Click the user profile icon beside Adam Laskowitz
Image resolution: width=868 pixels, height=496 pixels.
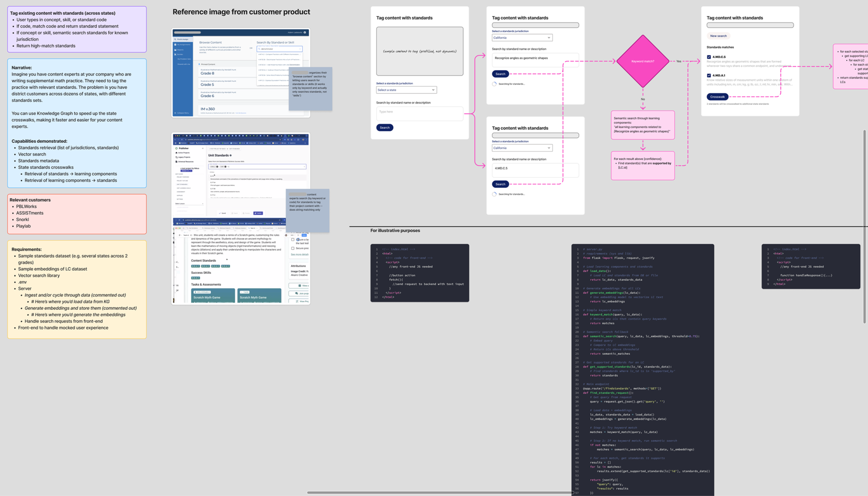(305, 33)
